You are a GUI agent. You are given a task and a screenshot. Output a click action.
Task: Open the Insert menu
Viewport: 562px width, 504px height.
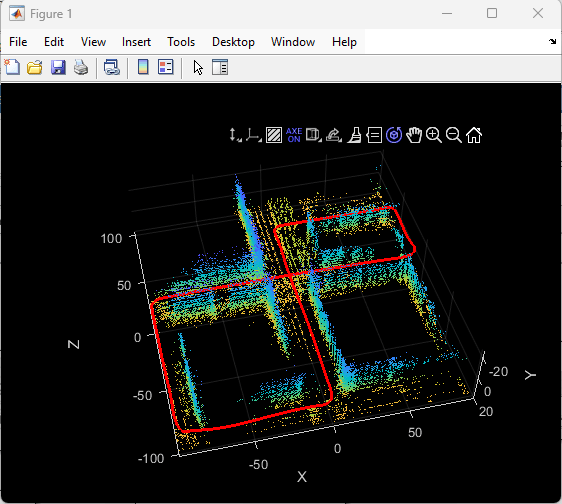pyautogui.click(x=136, y=42)
